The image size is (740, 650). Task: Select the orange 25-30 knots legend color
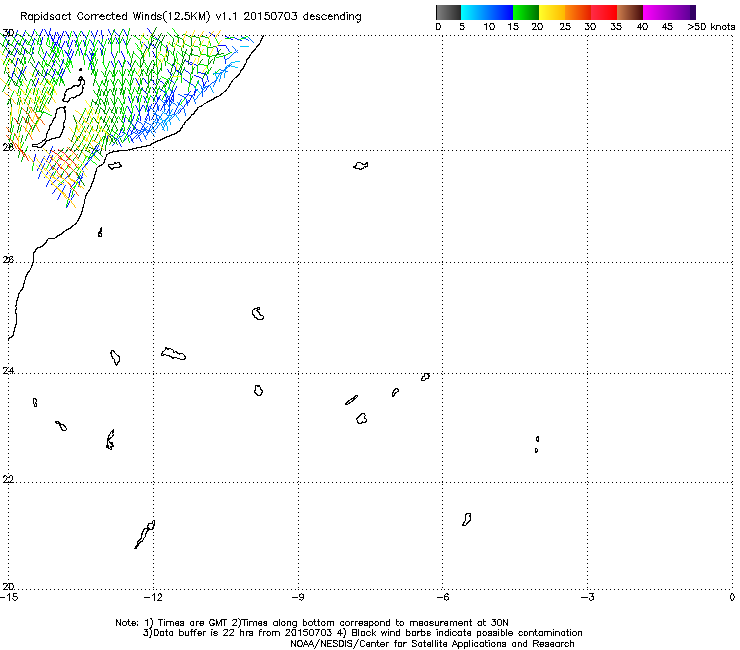[x=578, y=12]
